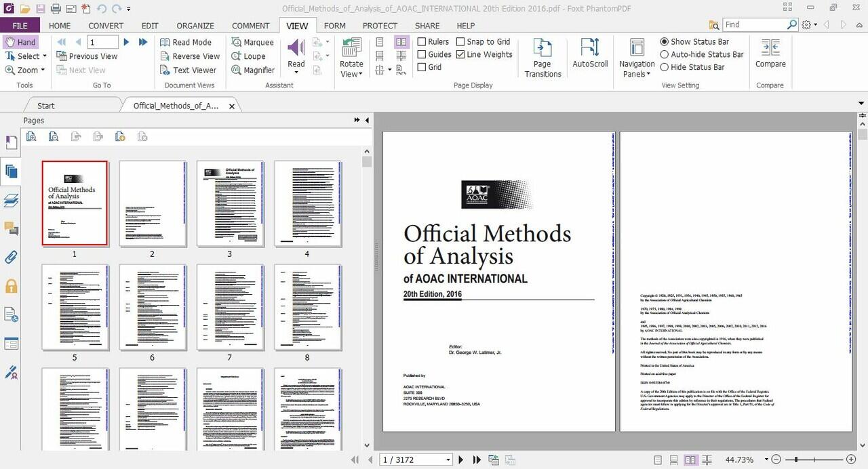The height and width of the screenshot is (469, 868).
Task: Open the Attachments paperclip panel
Action: click(x=11, y=258)
